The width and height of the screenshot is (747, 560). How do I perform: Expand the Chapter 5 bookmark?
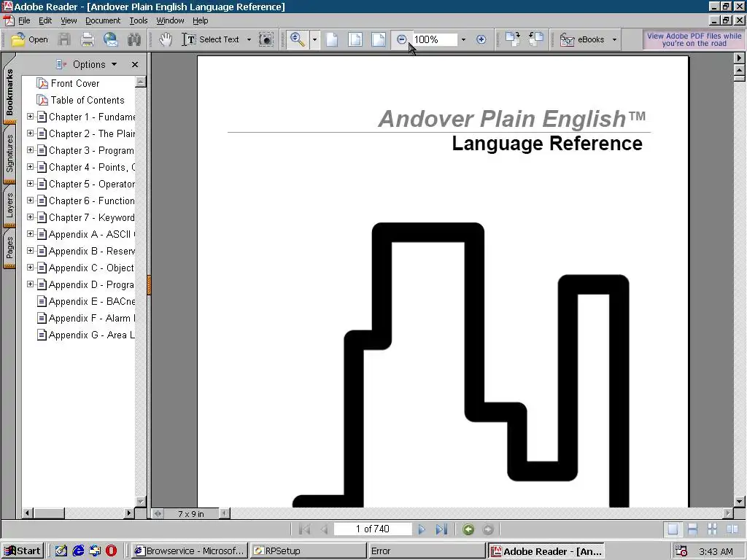(30, 183)
